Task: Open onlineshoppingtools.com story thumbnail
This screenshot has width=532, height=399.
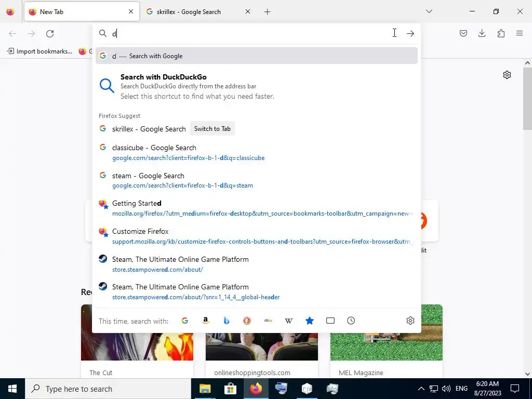Action: [262, 346]
